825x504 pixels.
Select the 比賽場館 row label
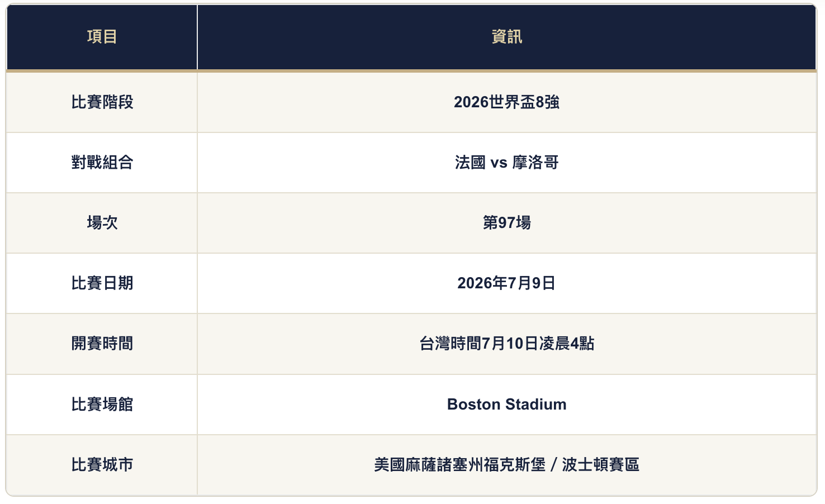pyautogui.click(x=102, y=405)
